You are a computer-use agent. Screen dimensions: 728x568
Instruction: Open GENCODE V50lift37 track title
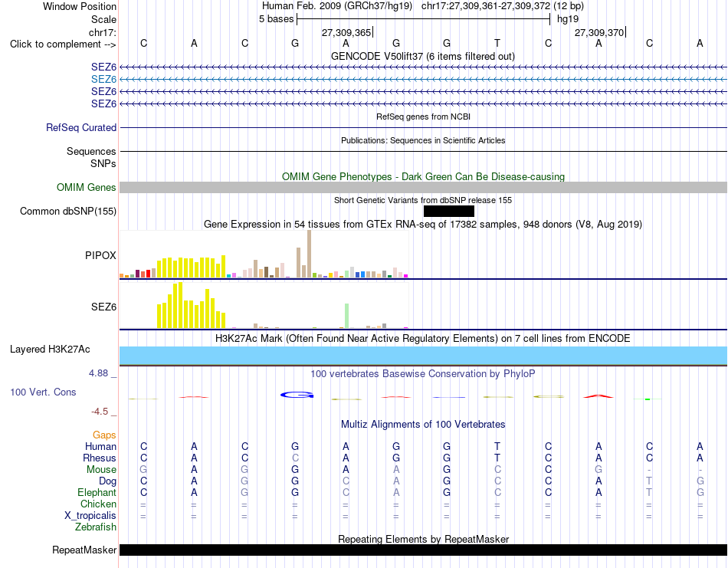coord(423,56)
